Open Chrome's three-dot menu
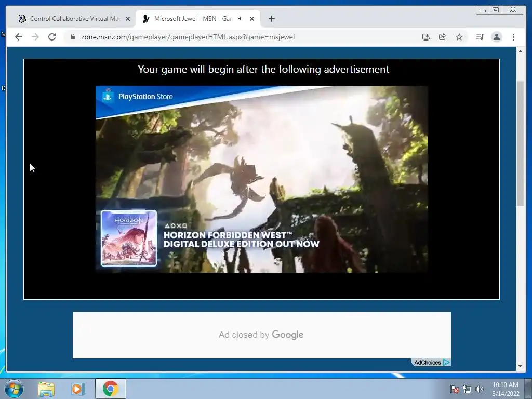Screen dimensions: 532x399 coord(513,37)
